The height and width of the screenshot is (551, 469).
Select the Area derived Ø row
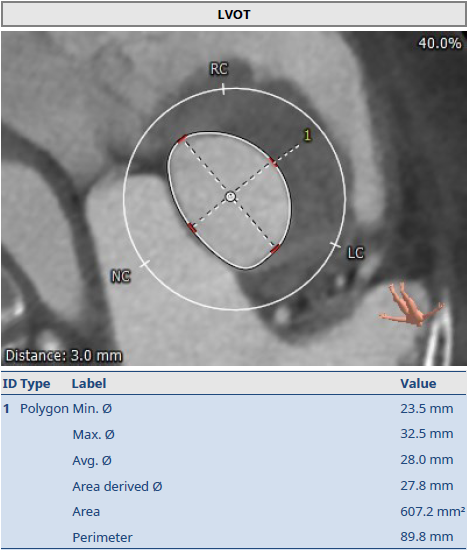coord(234,486)
